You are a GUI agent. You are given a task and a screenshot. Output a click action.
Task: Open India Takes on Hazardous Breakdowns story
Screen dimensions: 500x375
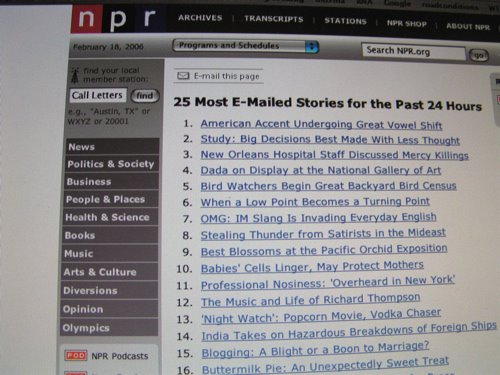pos(349,331)
